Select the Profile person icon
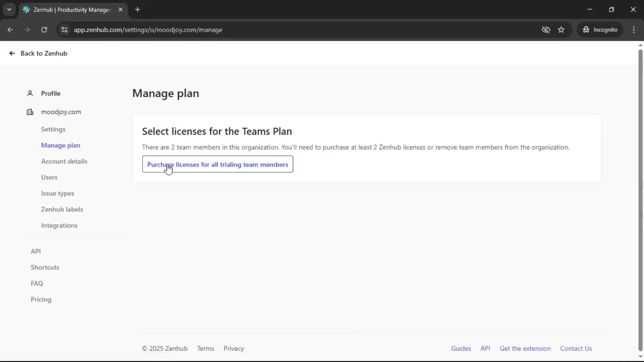The image size is (644, 362). pos(30,94)
